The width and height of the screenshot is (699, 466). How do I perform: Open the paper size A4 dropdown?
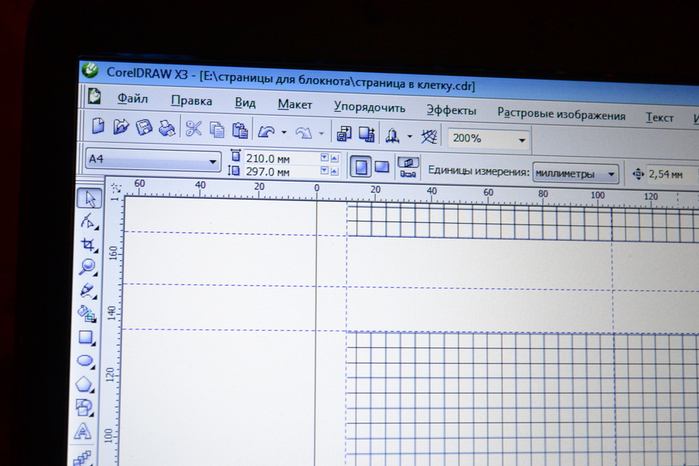pyautogui.click(x=153, y=160)
